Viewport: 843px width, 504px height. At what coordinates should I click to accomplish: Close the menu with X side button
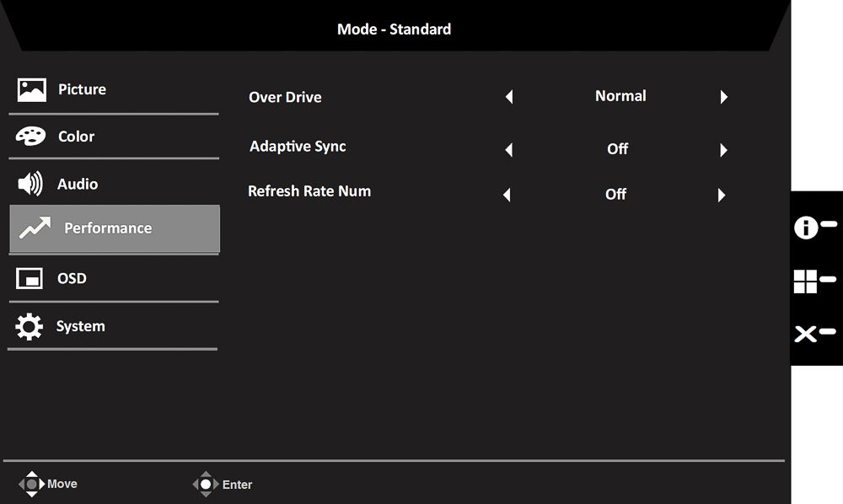click(x=814, y=334)
